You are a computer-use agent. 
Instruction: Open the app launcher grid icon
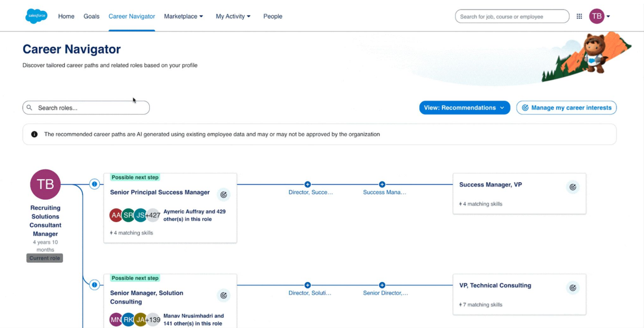point(579,16)
